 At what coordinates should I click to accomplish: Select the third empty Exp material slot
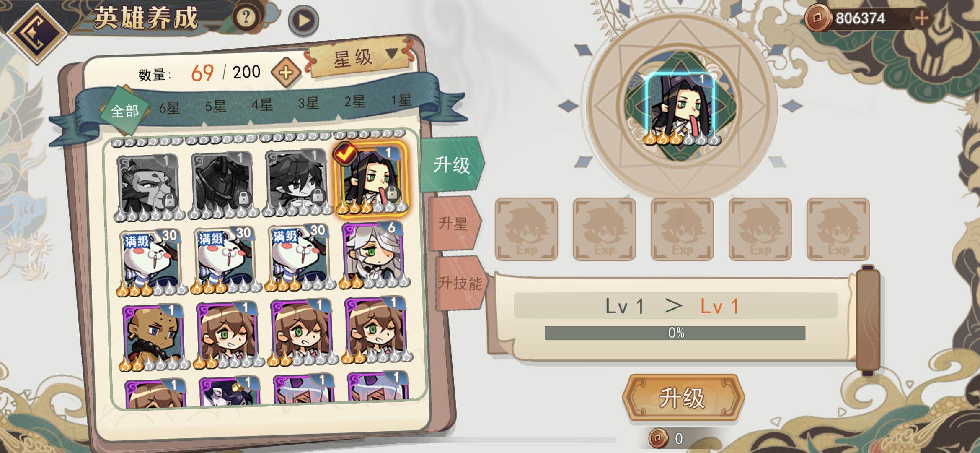click(682, 229)
